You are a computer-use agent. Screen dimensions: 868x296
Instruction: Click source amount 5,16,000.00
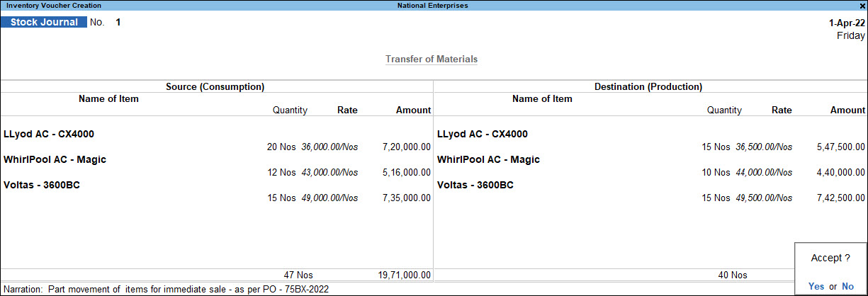pyautogui.click(x=406, y=172)
